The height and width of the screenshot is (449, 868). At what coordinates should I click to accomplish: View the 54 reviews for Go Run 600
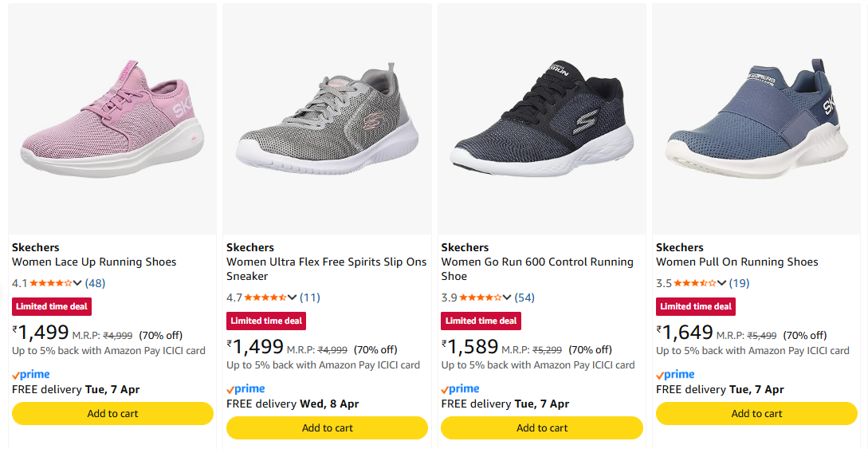pyautogui.click(x=524, y=297)
